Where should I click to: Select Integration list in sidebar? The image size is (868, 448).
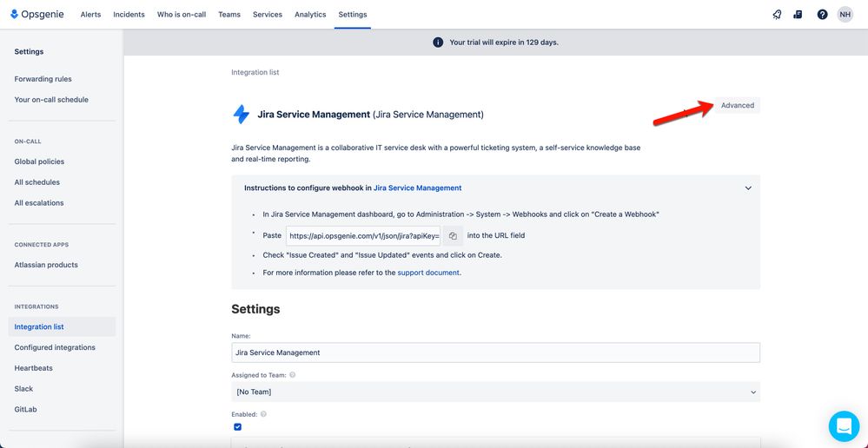[x=62, y=326]
